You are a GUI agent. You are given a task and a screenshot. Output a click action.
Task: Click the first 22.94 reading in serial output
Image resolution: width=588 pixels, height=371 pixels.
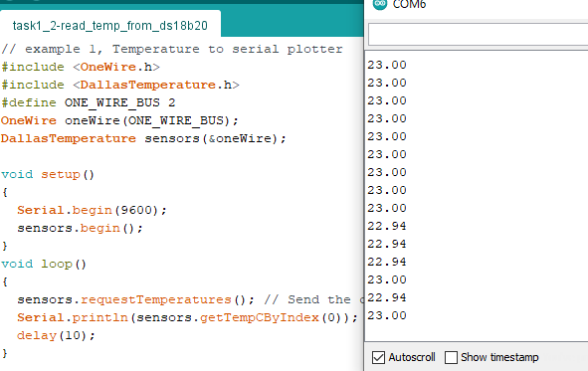pos(387,226)
